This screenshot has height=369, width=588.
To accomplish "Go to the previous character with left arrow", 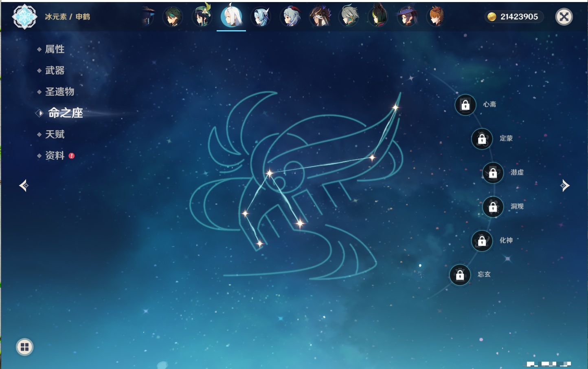I will (24, 186).
